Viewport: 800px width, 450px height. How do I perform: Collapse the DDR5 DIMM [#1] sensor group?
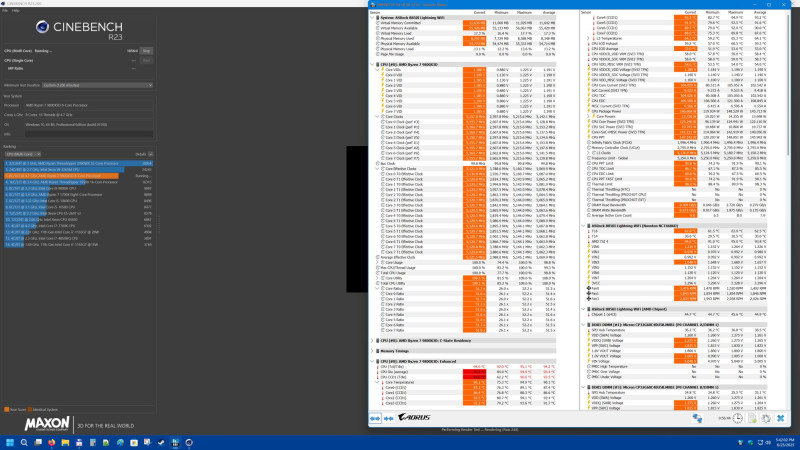[x=583, y=324]
